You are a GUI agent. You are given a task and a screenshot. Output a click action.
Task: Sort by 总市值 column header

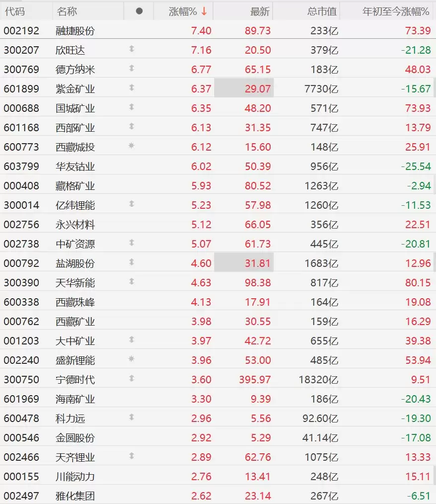322,11
